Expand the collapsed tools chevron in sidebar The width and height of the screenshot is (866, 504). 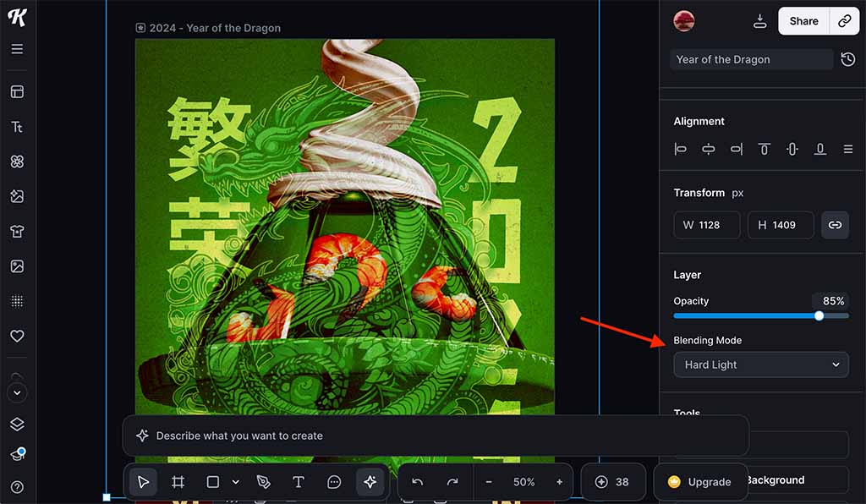17,392
